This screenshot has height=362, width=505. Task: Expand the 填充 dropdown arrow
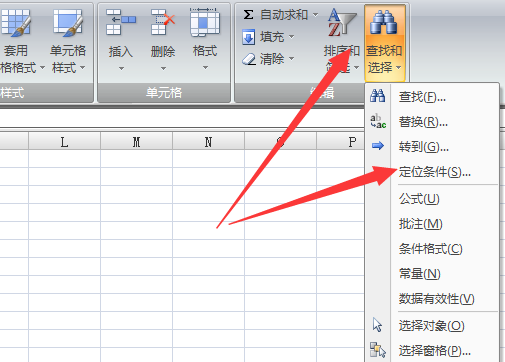click(x=291, y=36)
